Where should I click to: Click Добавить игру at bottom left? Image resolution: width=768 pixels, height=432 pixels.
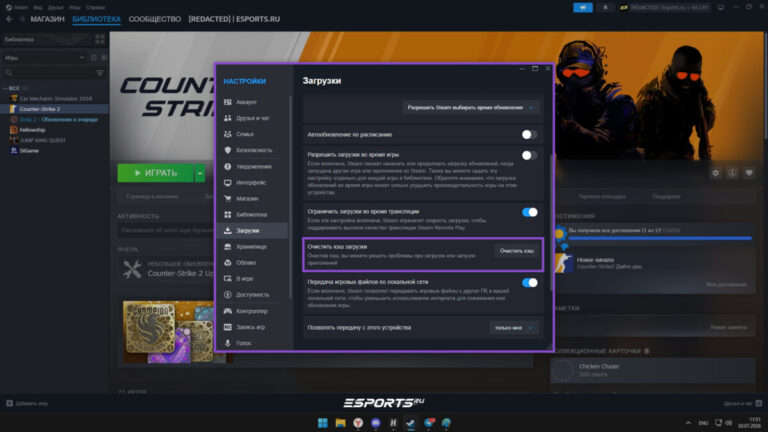click(27, 404)
